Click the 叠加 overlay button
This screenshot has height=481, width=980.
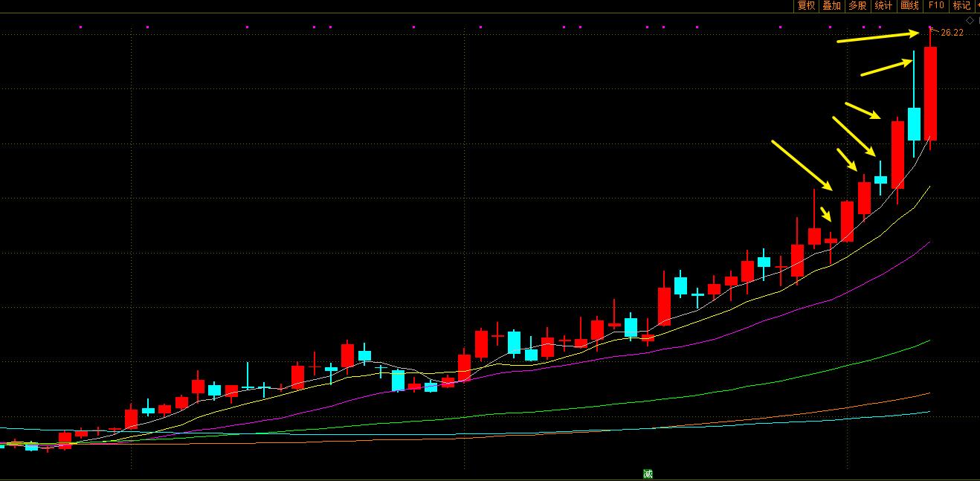[x=831, y=6]
